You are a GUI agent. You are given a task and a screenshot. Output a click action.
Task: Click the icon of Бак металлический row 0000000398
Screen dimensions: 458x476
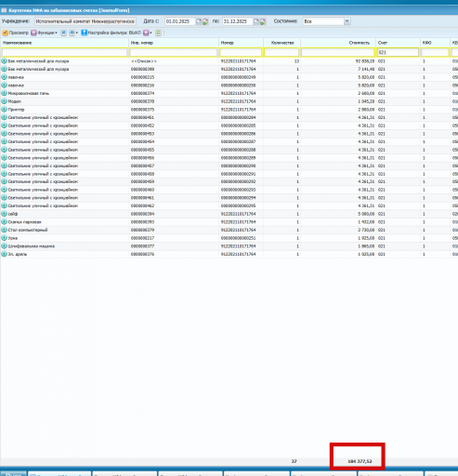click(x=5, y=69)
